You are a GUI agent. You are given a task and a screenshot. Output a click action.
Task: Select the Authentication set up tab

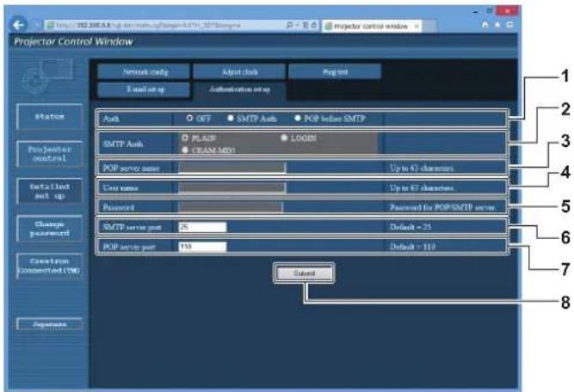coord(239,90)
